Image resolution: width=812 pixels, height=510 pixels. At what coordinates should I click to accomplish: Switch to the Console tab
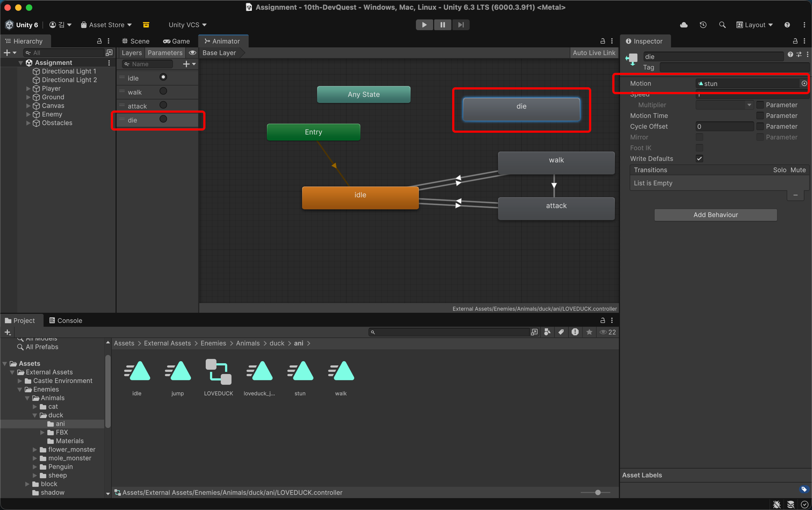(65, 320)
